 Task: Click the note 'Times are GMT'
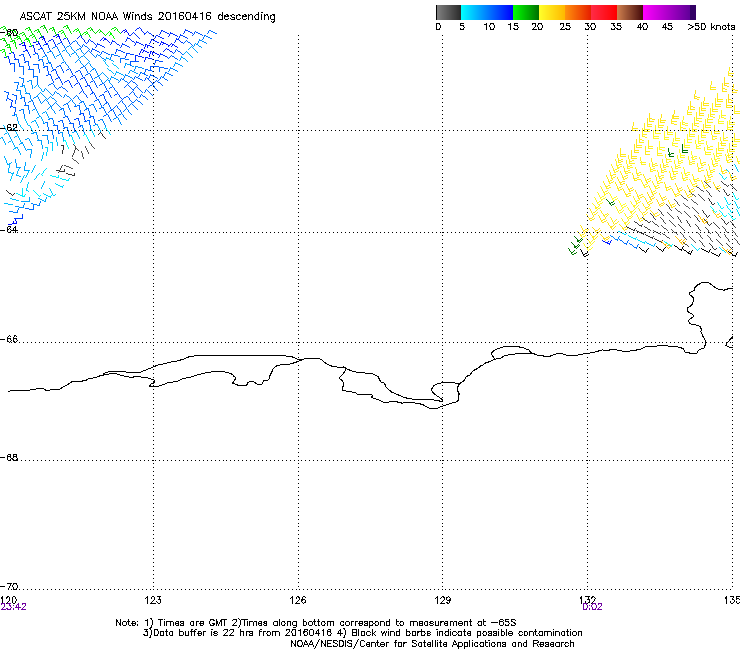[x=192, y=623]
